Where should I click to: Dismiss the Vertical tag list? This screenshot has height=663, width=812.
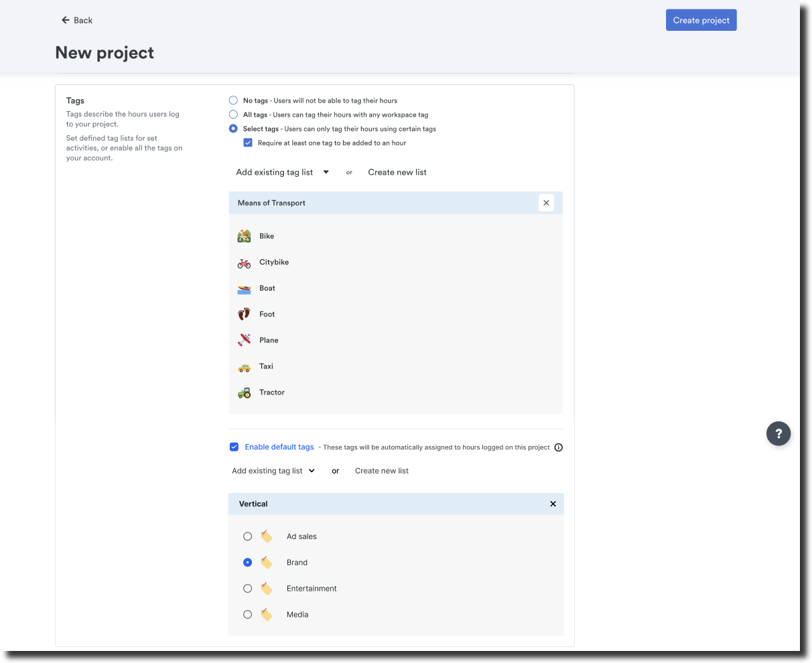553,504
